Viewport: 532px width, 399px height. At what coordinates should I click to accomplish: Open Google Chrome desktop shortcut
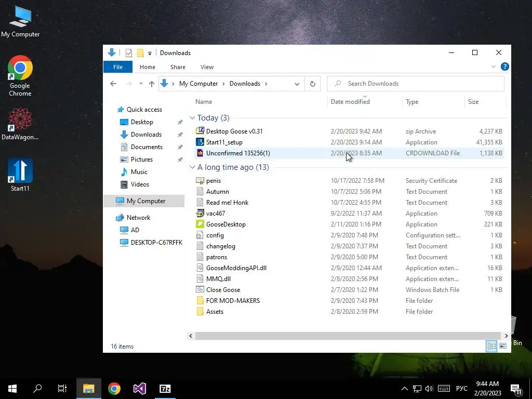coord(20,76)
